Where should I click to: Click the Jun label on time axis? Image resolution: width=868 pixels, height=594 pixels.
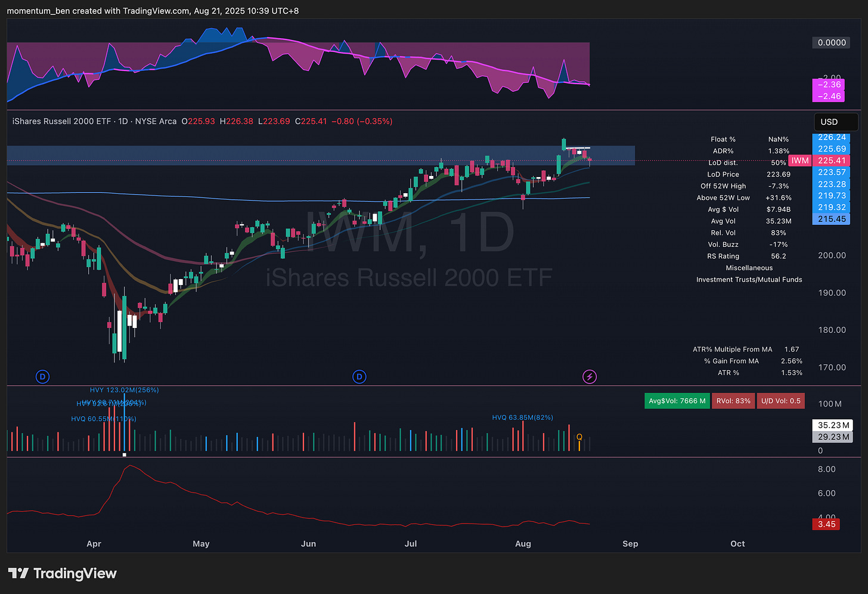(x=308, y=544)
